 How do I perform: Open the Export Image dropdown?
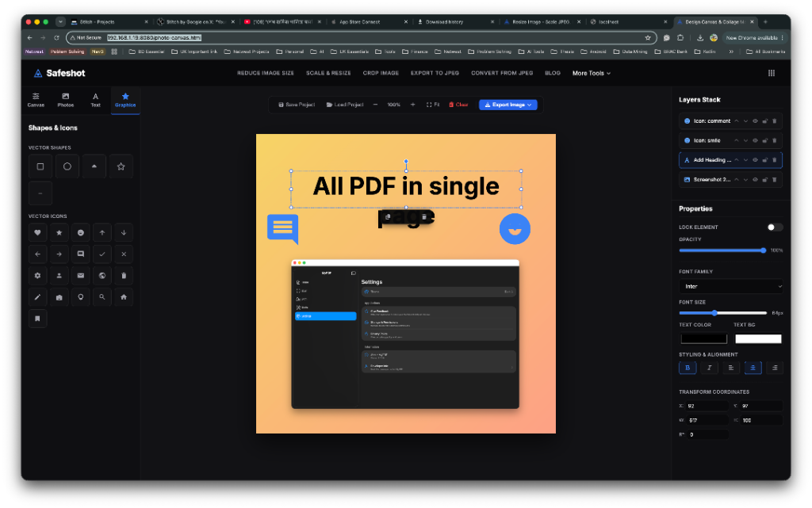click(x=508, y=105)
